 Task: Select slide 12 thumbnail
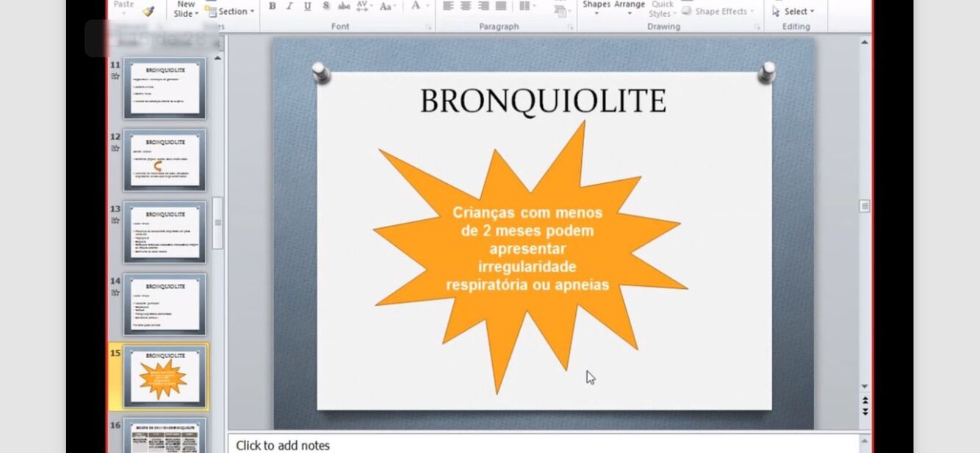[165, 160]
